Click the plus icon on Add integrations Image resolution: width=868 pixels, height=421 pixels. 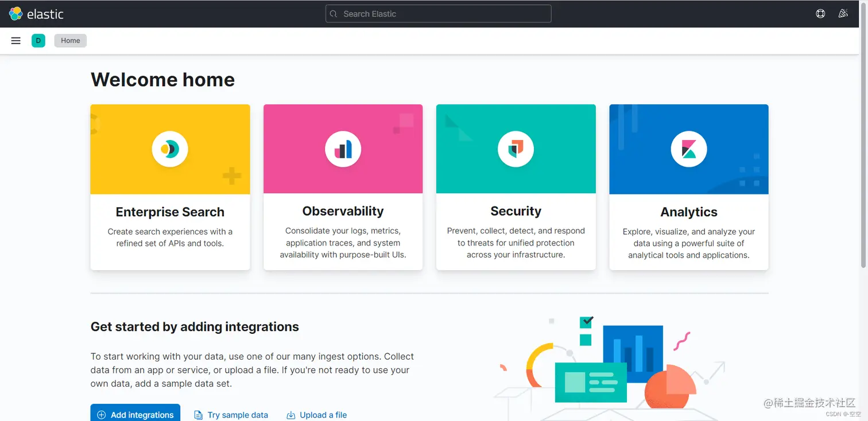point(102,415)
